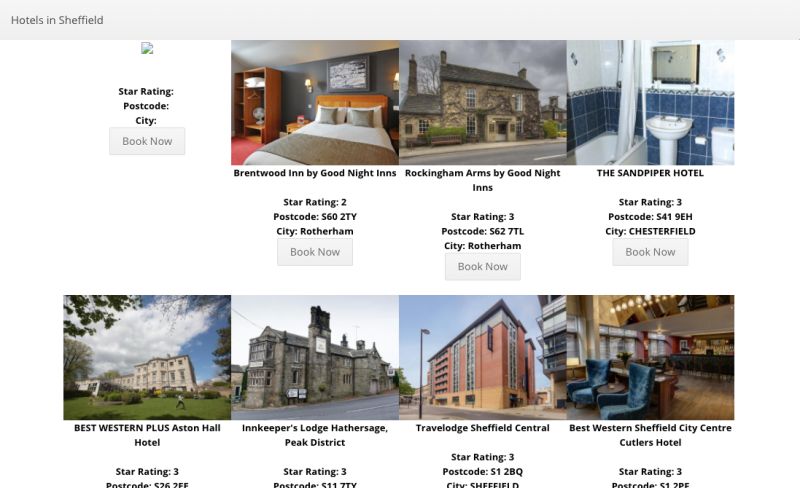Select the empty Postcode label in first card
800x488 pixels.
click(x=146, y=106)
